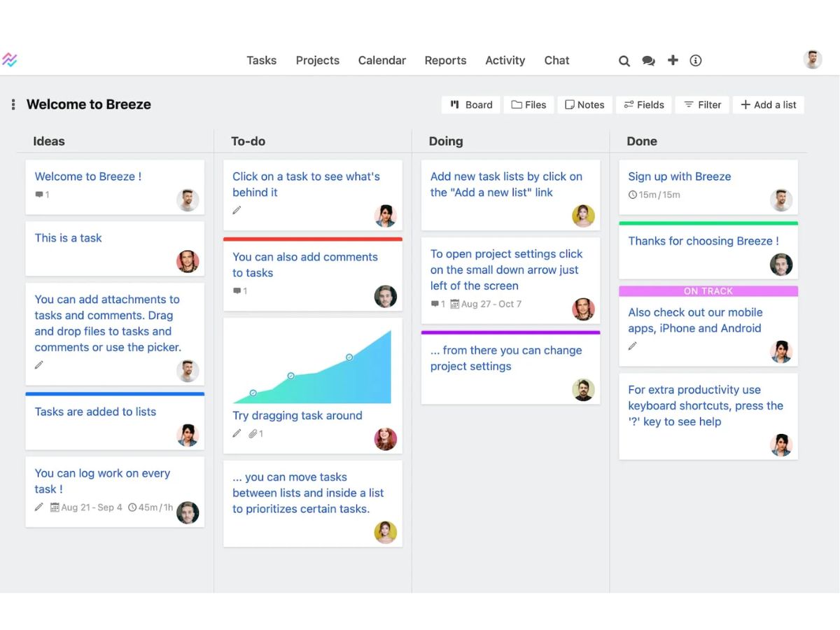Click the clock icon showing 45m/1h
The height and width of the screenshot is (630, 840).
click(132, 507)
